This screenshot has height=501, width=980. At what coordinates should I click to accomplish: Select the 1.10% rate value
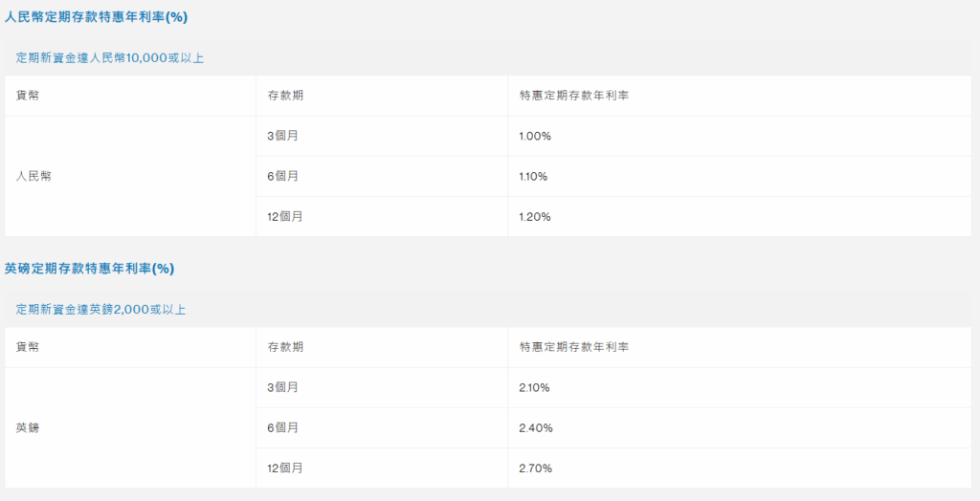(x=533, y=177)
